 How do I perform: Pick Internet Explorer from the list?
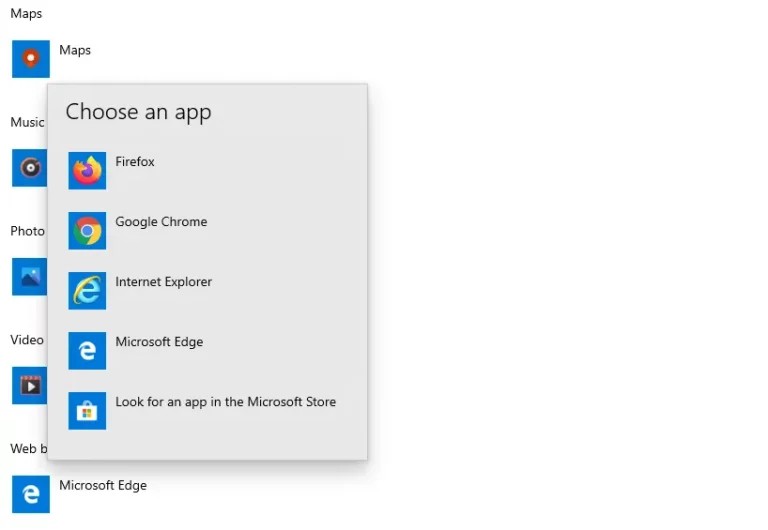164,282
